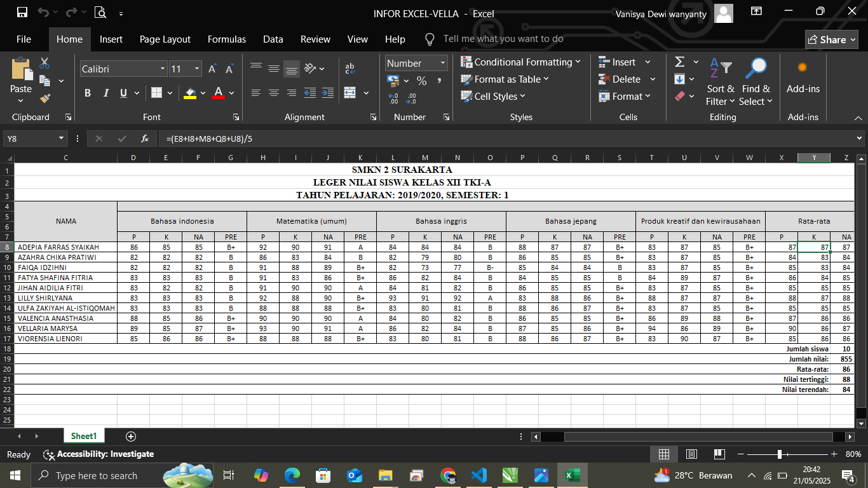Viewport: 868px width, 488px height.
Task: Open Font dialog launcher
Action: (236, 117)
